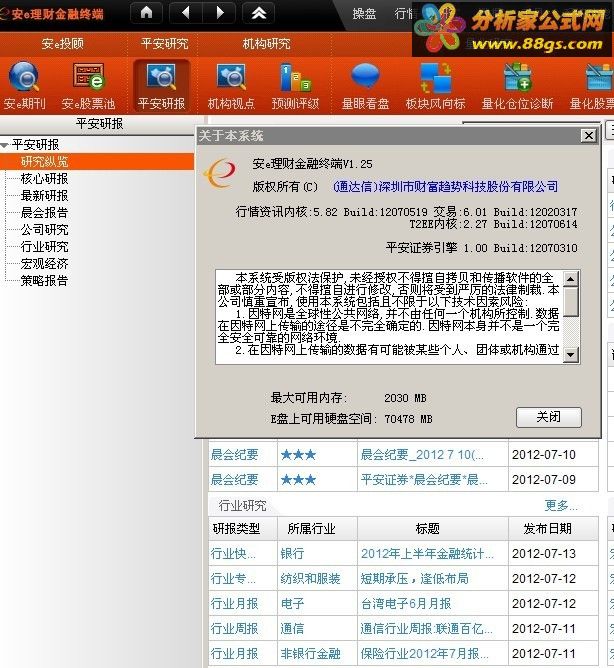Open 平安证券*晨会纪要 report link

pyautogui.click(x=424, y=480)
